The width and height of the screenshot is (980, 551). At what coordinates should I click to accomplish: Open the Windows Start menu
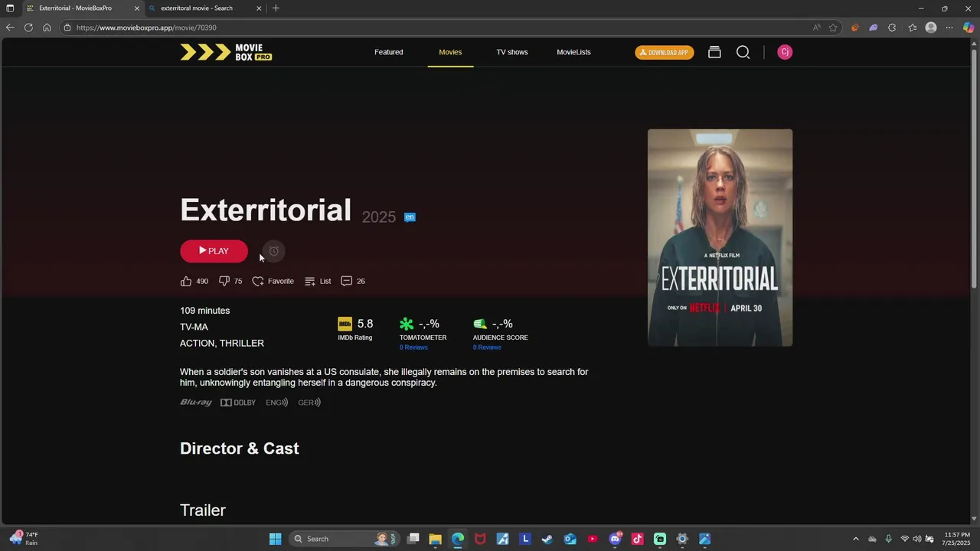pyautogui.click(x=276, y=539)
